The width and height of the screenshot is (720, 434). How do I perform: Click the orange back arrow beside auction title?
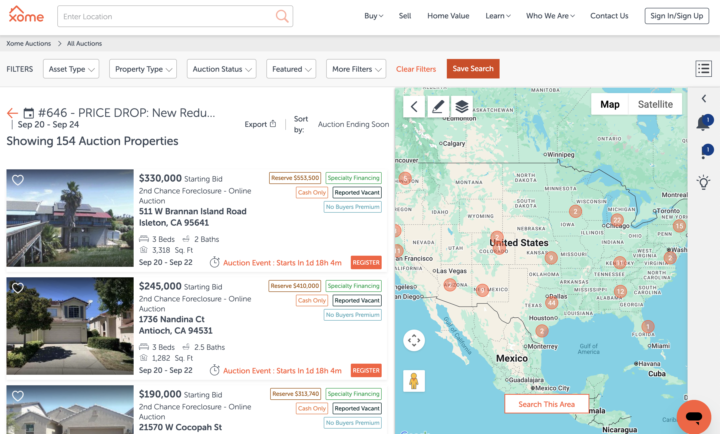point(12,114)
